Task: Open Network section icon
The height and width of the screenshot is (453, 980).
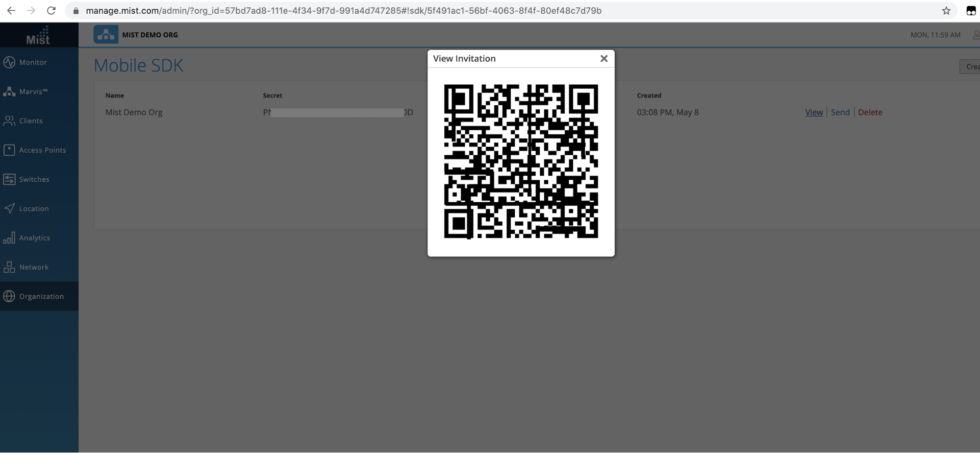Action: point(9,267)
